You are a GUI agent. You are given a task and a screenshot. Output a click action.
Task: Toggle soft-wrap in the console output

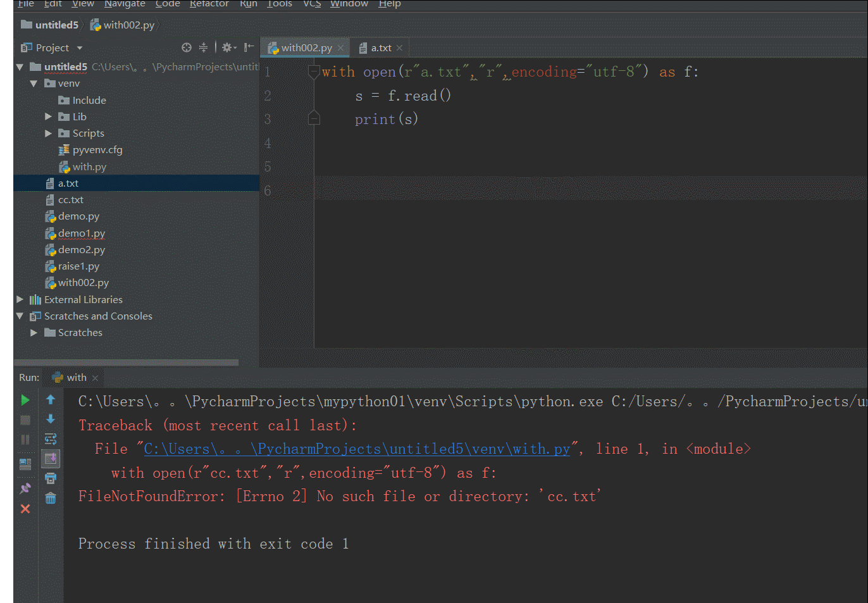(51, 438)
